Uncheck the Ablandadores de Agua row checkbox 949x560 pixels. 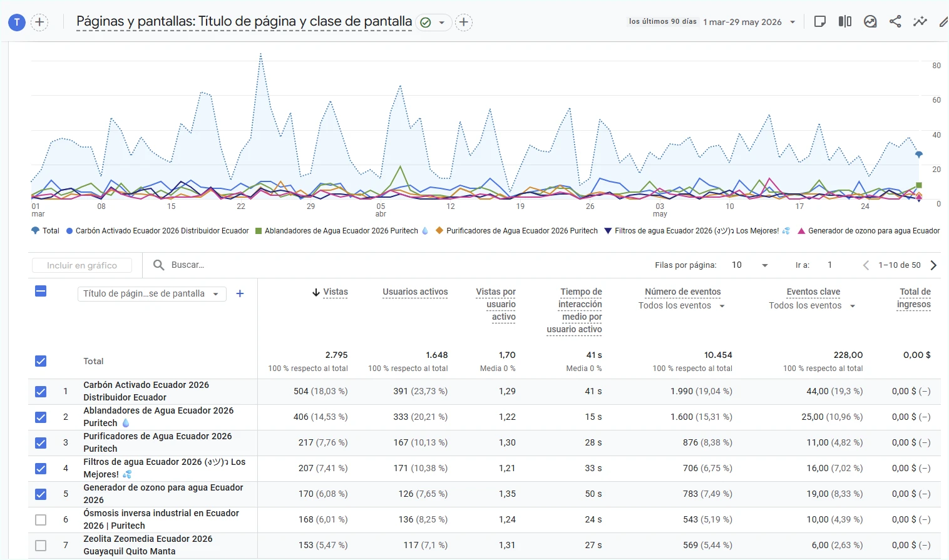tap(41, 417)
